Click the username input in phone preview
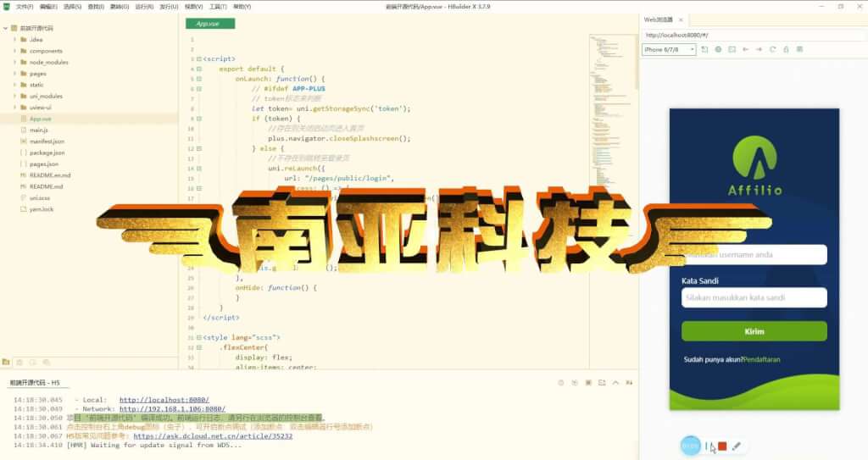The width and height of the screenshot is (868, 460). tap(754, 255)
